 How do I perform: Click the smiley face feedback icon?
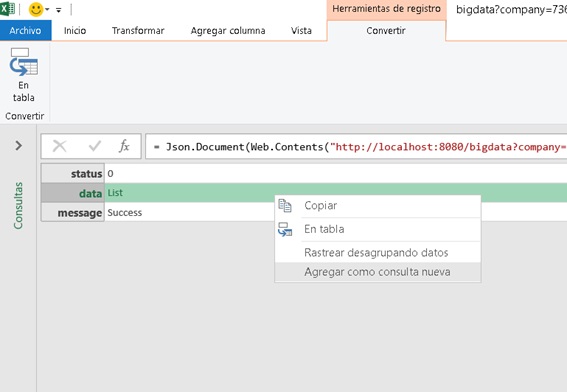36,9
